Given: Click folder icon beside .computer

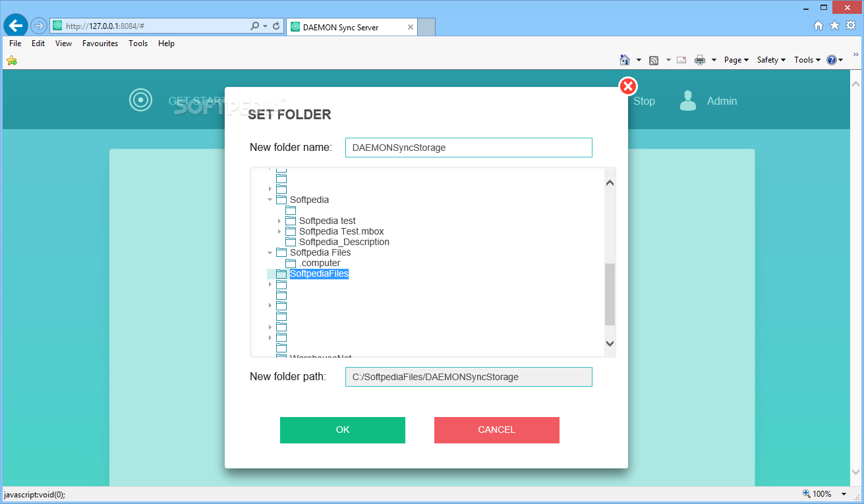Looking at the screenshot, I should tap(291, 263).
